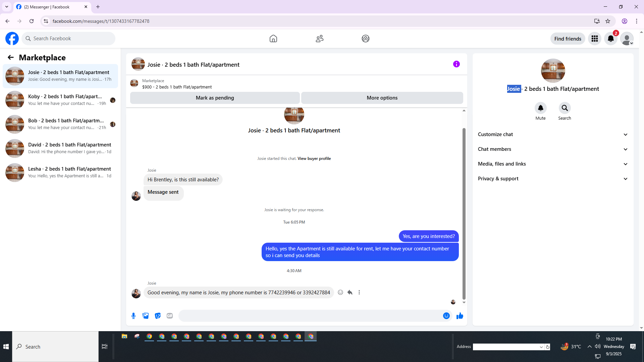Open the David conversation in the list
644x362 pixels.
[60, 148]
